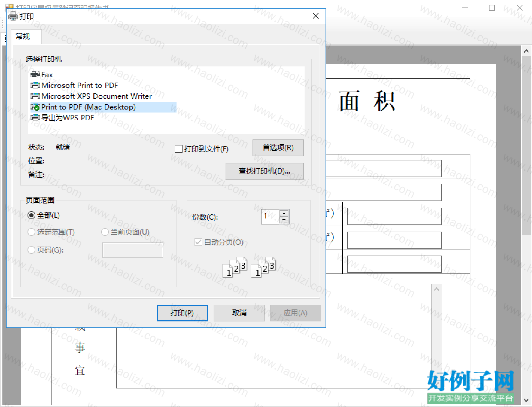Select the Fax printer icon
Screen dimensions: 532x407
pos(35,74)
